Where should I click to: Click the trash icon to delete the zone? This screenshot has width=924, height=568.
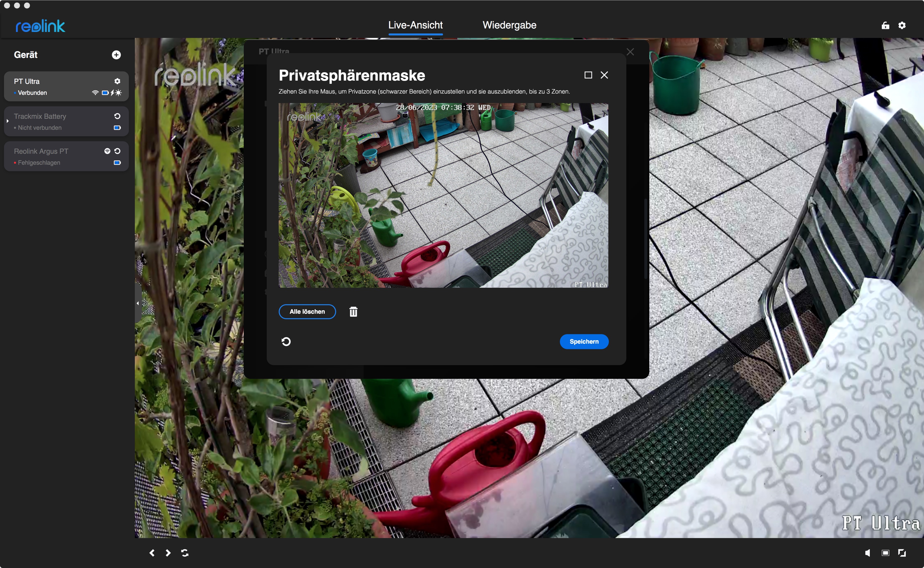tap(353, 311)
